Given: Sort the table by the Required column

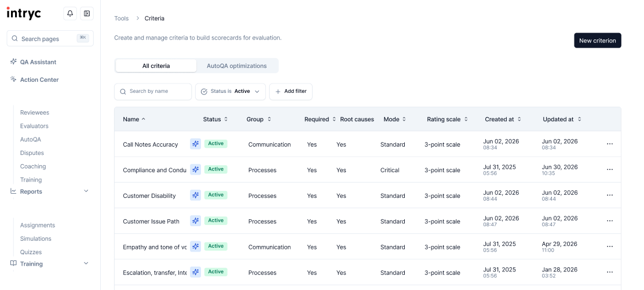Looking at the screenshot, I should click(x=320, y=119).
